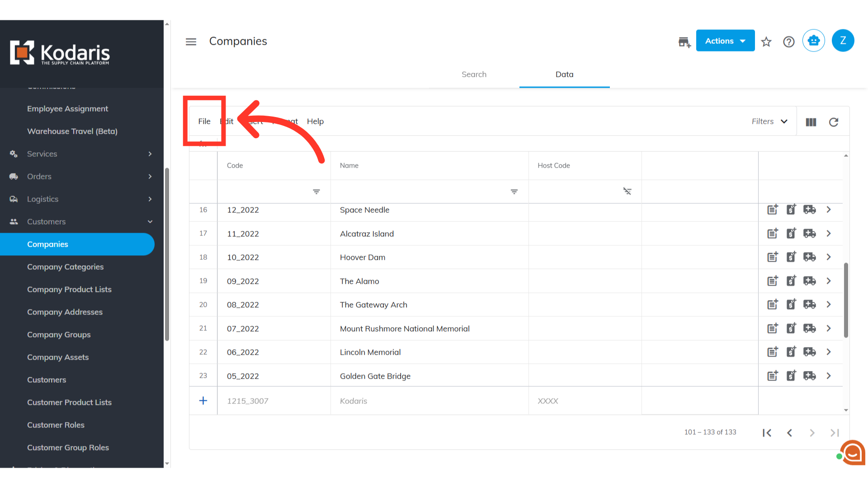Click the column chooser icon
868x488 pixels.
tap(811, 122)
